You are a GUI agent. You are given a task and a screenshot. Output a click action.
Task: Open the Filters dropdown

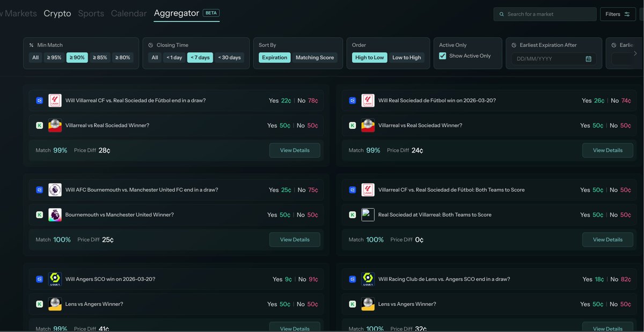point(617,14)
